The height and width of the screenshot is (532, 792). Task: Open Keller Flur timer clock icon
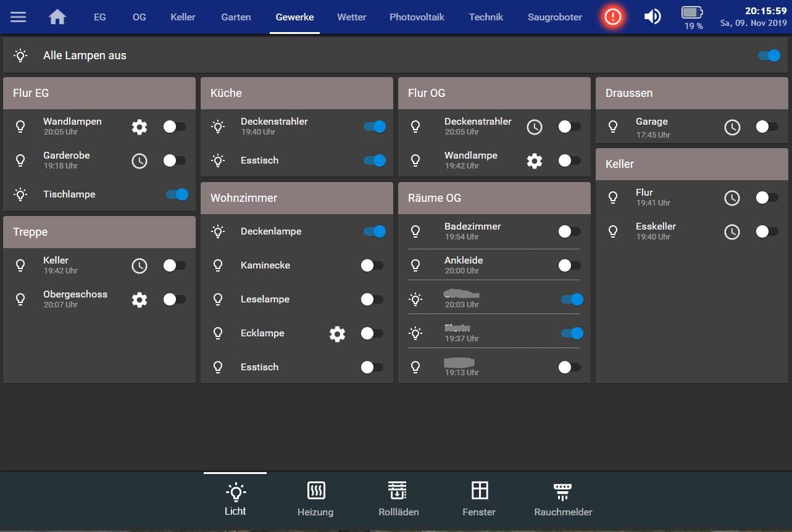732,198
